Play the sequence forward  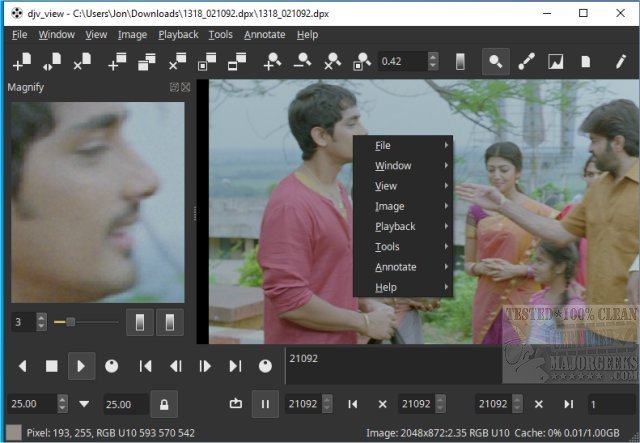(x=81, y=366)
